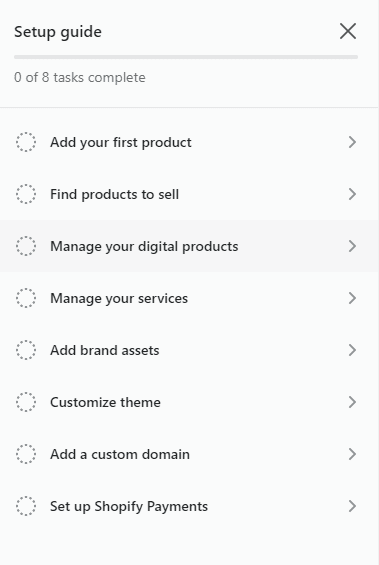Screen dimensions: 379x565
Task: Open the Customize theme task text
Action: pos(105,402)
